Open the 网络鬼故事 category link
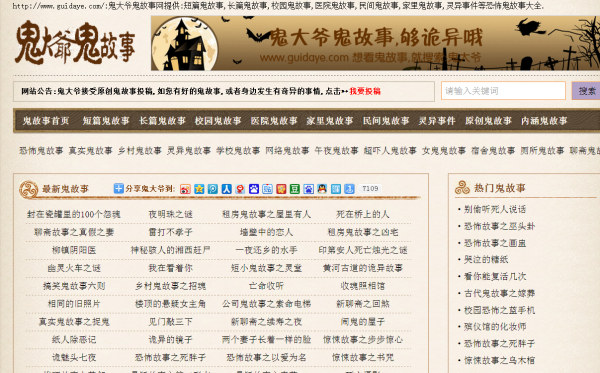 click(287, 151)
